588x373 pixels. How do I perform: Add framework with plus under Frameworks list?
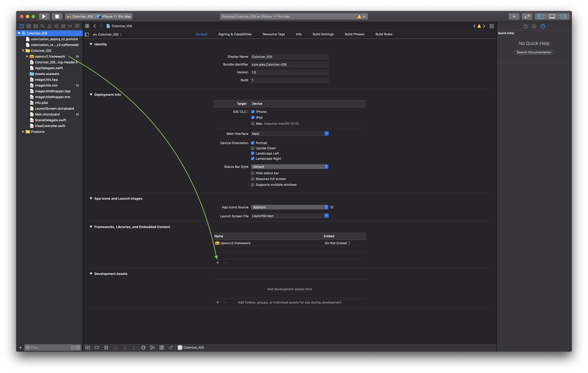click(218, 263)
